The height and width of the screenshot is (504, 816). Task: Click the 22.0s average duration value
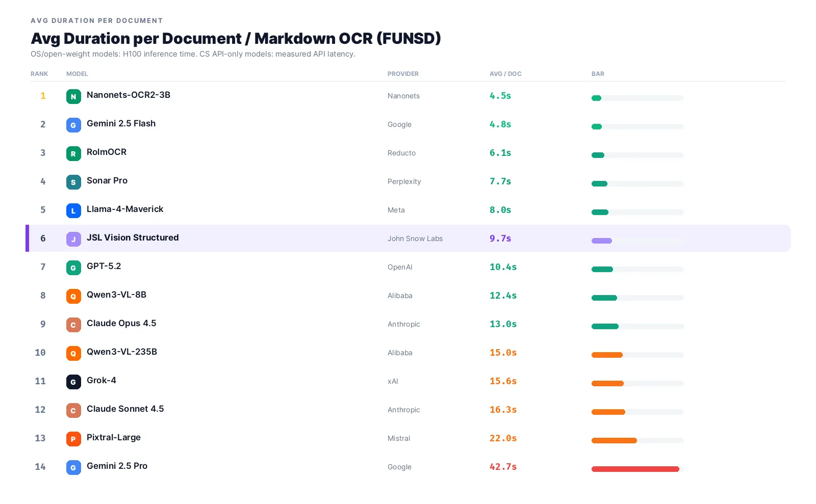coord(503,438)
